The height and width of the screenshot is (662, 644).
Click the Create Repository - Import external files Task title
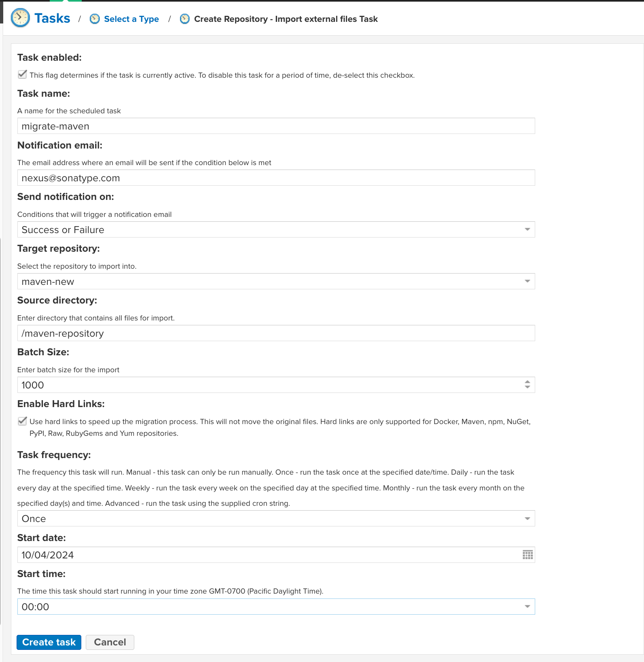click(x=286, y=19)
